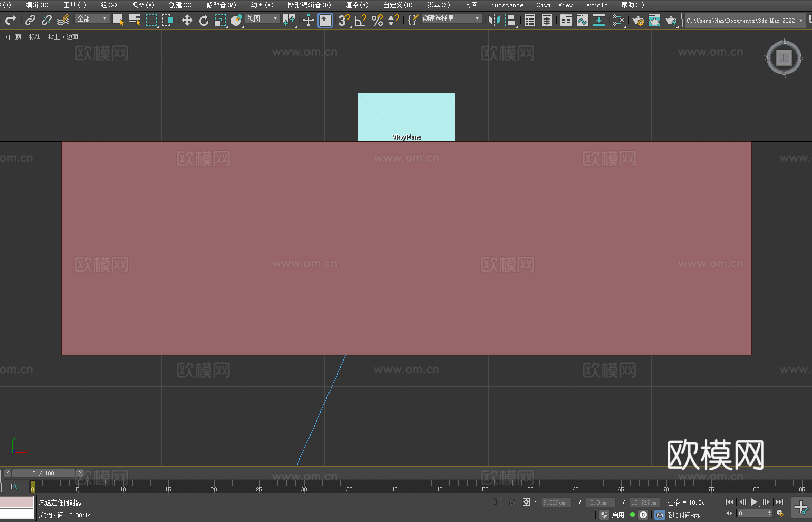Image resolution: width=812 pixels, height=522 pixels.
Task: Activate the Select and Rotate tool
Action: (204, 20)
